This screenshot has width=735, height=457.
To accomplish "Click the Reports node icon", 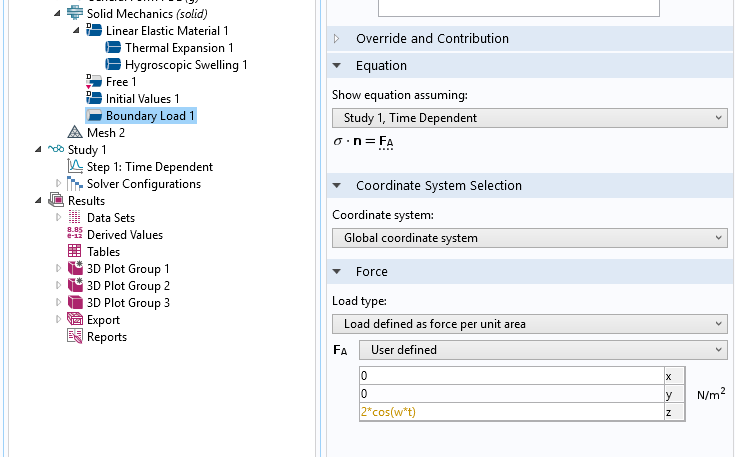I will tap(75, 337).
